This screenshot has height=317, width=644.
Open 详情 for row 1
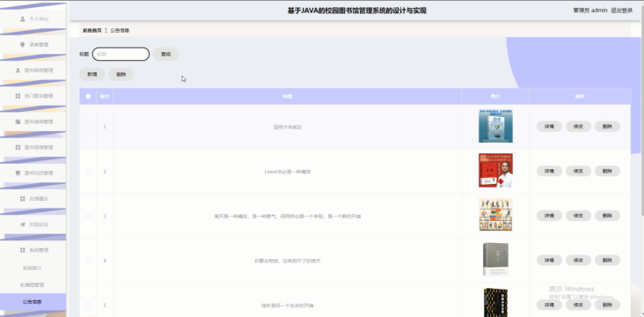[x=549, y=127]
